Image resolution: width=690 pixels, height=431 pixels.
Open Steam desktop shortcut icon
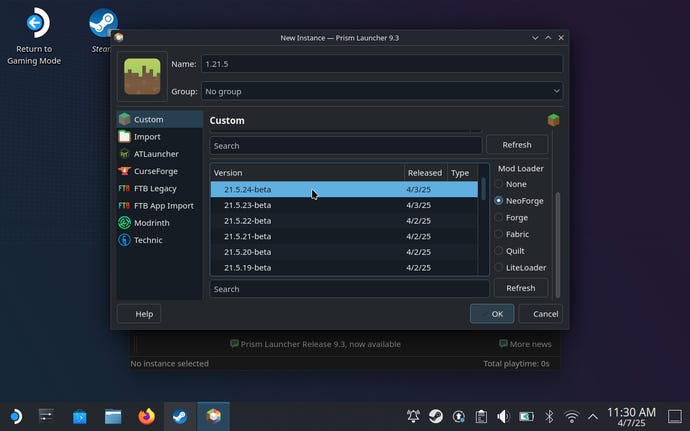click(103, 31)
